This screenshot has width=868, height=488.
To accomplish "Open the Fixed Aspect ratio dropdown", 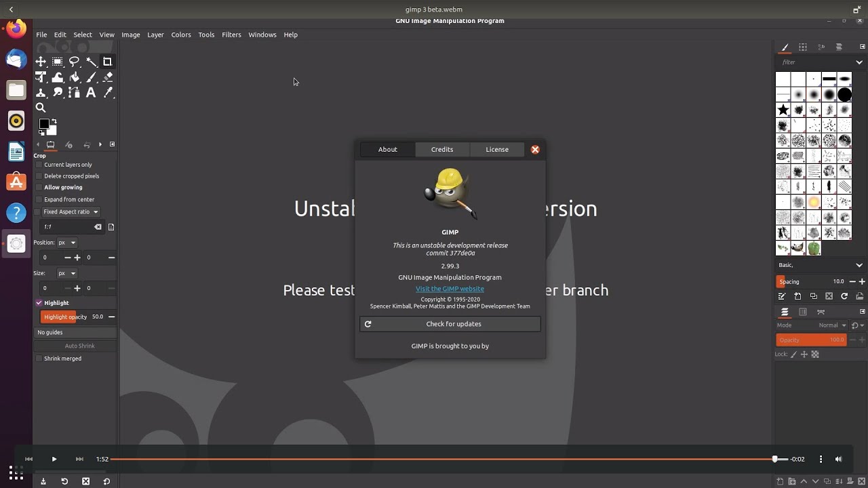I will [71, 212].
